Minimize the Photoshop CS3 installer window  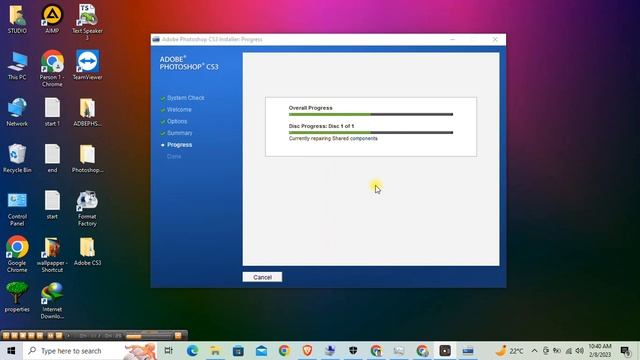(452, 40)
